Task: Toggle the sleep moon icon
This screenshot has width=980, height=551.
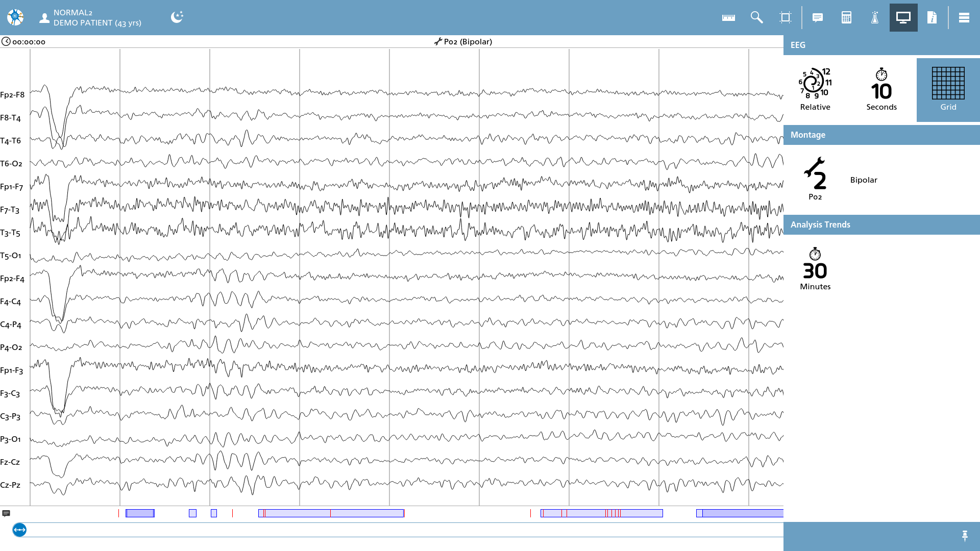Action: tap(177, 17)
